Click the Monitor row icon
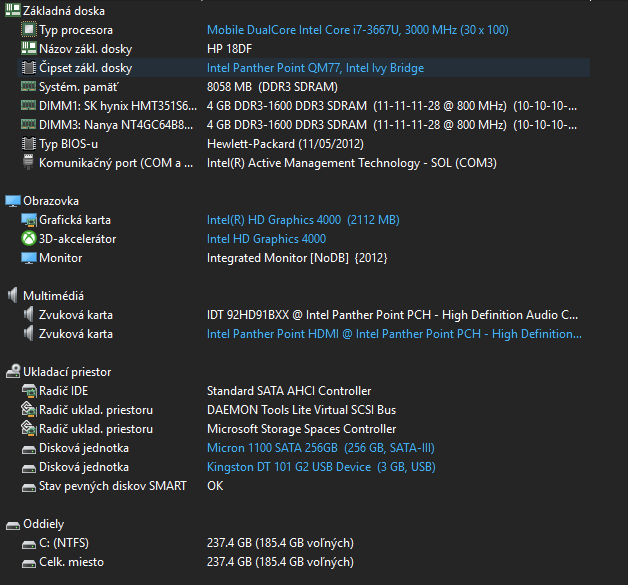Screen dimensions: 628x585 pos(28,258)
